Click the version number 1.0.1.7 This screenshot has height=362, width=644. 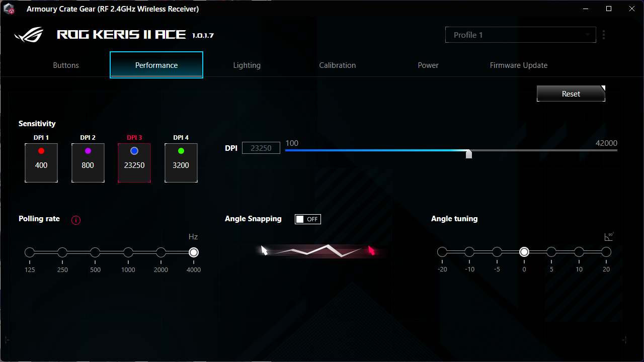tap(203, 36)
